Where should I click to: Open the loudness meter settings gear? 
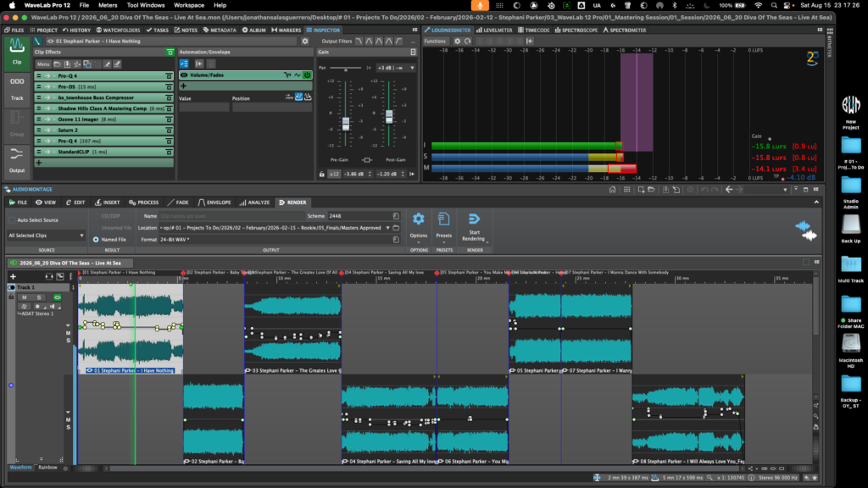[x=457, y=41]
